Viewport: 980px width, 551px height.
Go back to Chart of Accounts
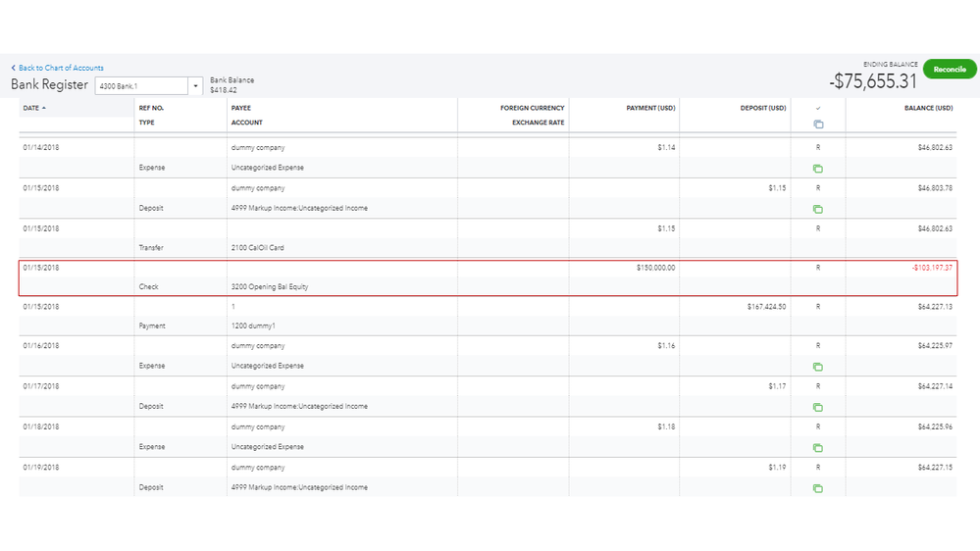[x=61, y=68]
